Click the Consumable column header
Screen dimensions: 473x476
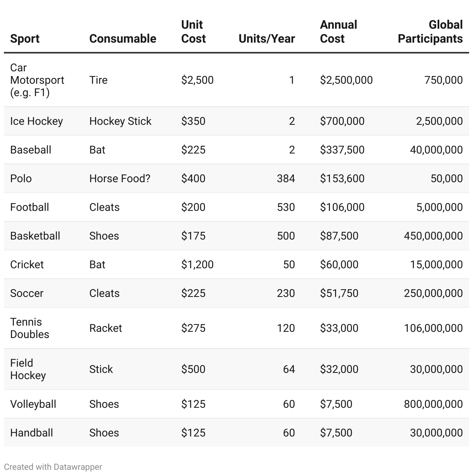pyautogui.click(x=123, y=38)
